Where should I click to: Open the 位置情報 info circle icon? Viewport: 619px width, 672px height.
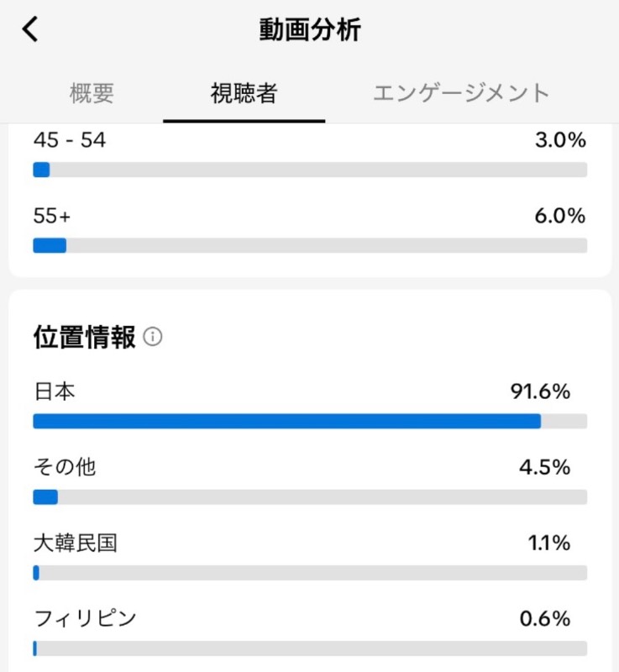click(x=153, y=337)
